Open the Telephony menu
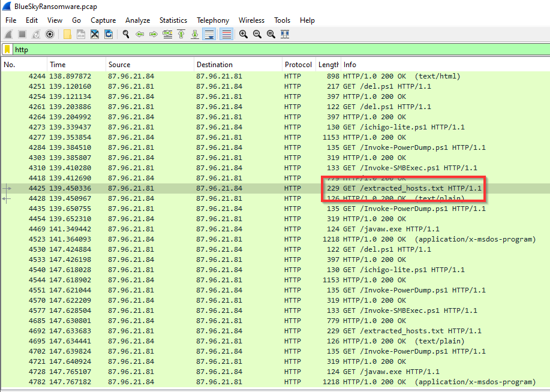 tap(213, 20)
